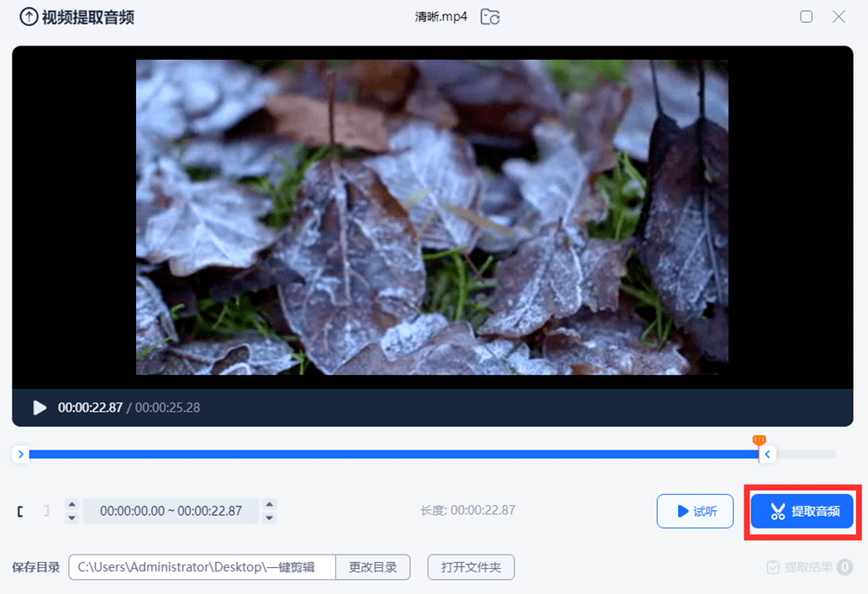The height and width of the screenshot is (594, 868).
Task: Click the right trim handle on timeline
Action: click(x=766, y=455)
